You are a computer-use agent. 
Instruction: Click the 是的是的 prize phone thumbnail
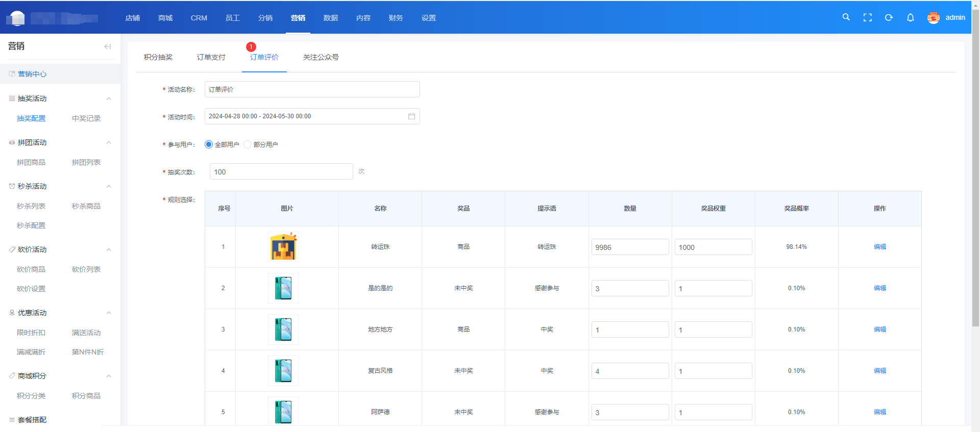(283, 288)
